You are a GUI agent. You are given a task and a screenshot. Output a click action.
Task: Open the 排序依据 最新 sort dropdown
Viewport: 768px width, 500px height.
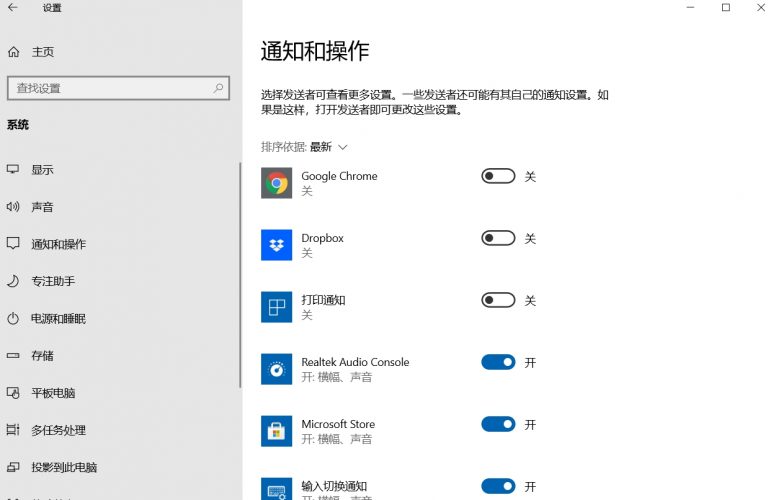[x=304, y=147]
